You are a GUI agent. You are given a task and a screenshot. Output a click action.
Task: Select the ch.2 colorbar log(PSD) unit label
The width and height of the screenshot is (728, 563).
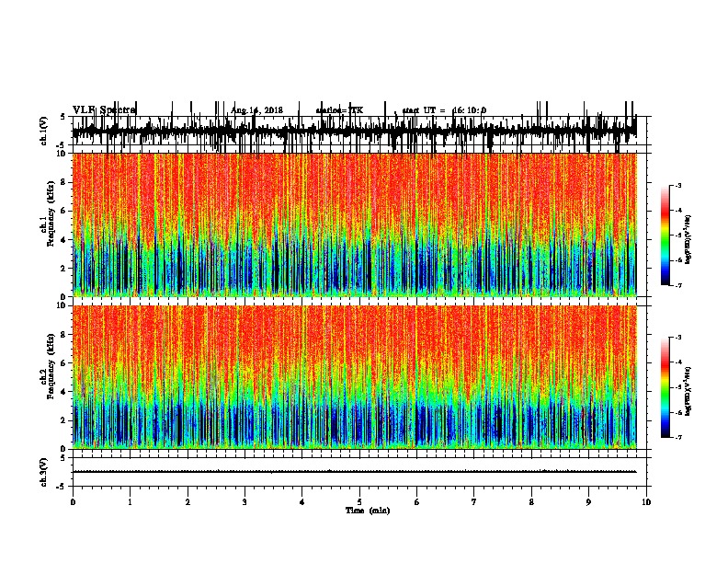tap(688, 390)
